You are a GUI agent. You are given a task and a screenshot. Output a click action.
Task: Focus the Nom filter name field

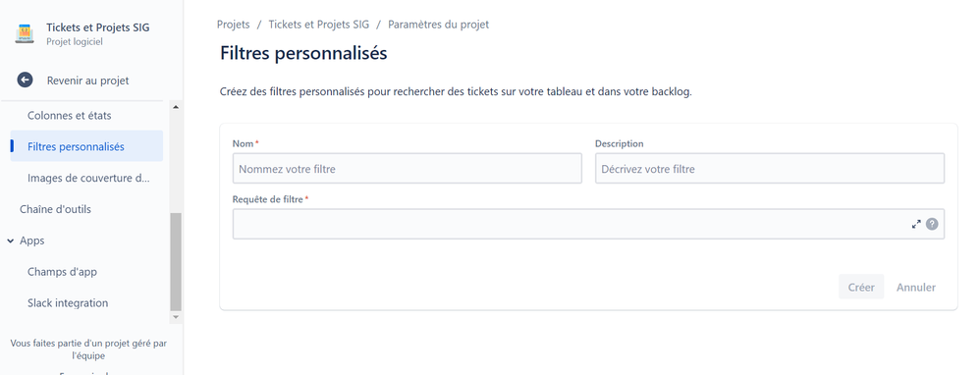tap(407, 169)
